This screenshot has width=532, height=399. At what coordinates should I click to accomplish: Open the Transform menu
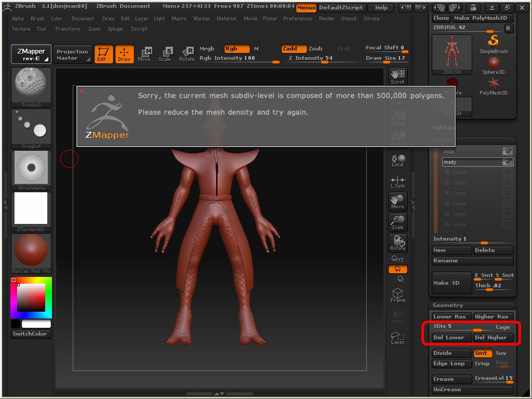point(68,29)
